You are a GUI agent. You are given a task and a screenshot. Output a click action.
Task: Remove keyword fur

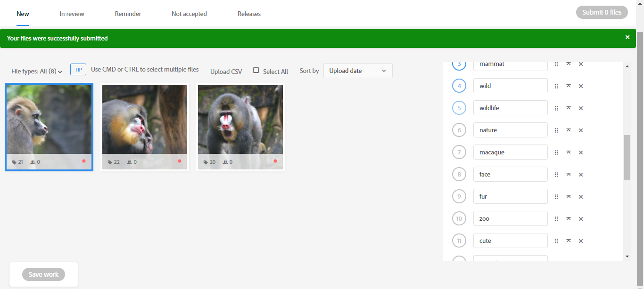click(581, 197)
